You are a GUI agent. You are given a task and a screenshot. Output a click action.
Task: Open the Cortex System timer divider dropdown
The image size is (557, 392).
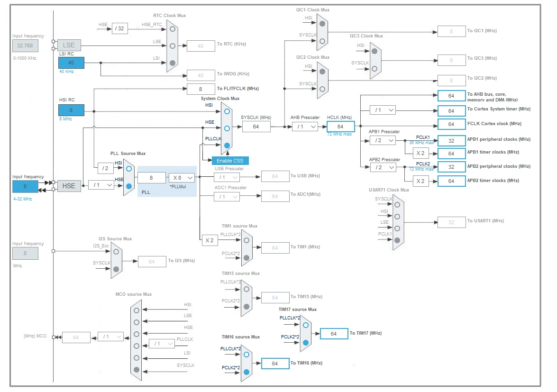click(x=383, y=110)
